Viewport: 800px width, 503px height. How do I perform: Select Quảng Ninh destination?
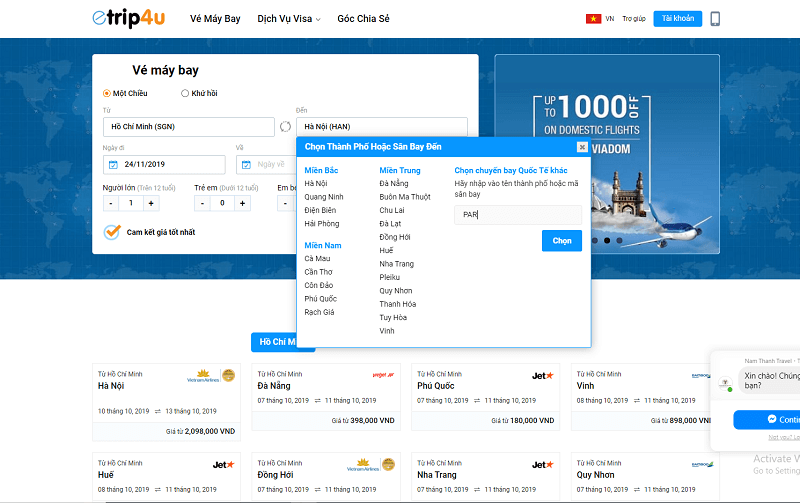pos(324,197)
